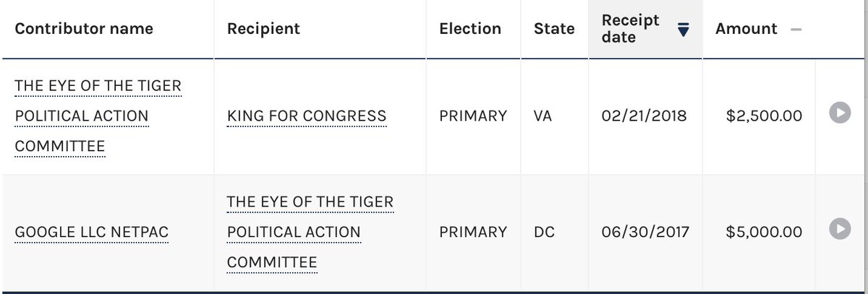Screen dimensions: 868x294
Task: Click the VA state cell
Action: [554, 116]
